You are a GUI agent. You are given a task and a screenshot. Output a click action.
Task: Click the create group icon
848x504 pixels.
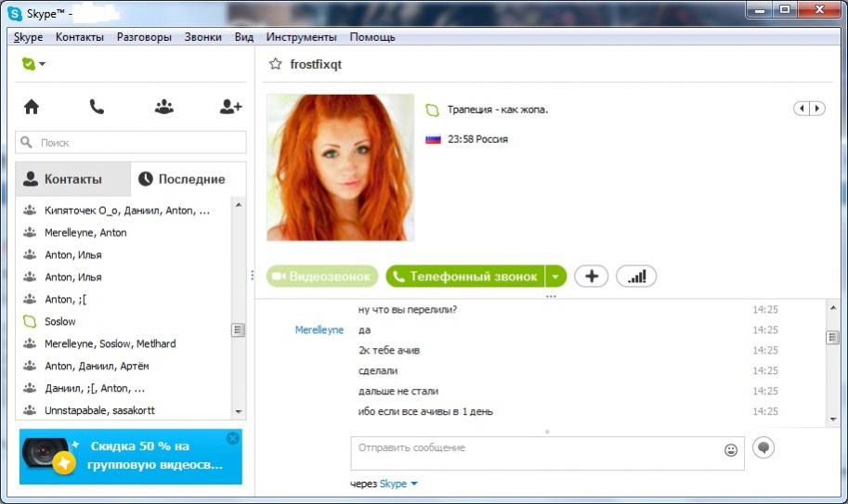pyautogui.click(x=164, y=107)
